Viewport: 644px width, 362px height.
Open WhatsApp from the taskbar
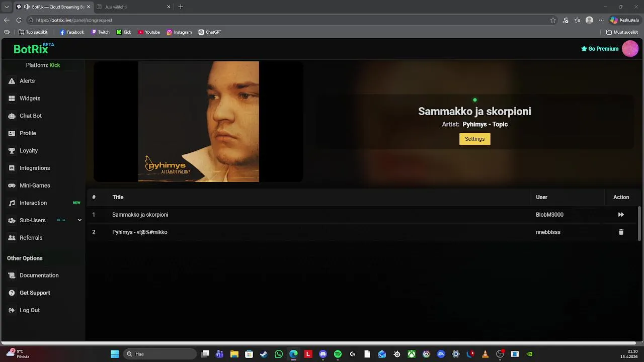point(279,354)
